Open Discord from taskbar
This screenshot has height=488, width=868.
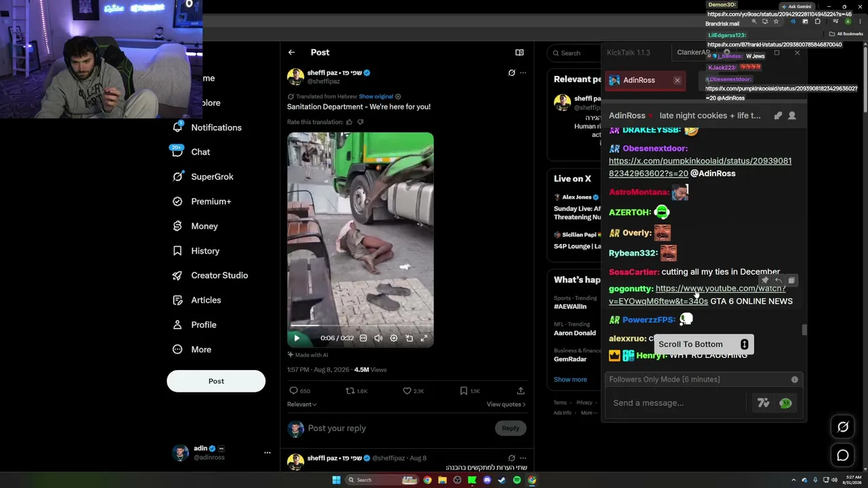point(487,481)
